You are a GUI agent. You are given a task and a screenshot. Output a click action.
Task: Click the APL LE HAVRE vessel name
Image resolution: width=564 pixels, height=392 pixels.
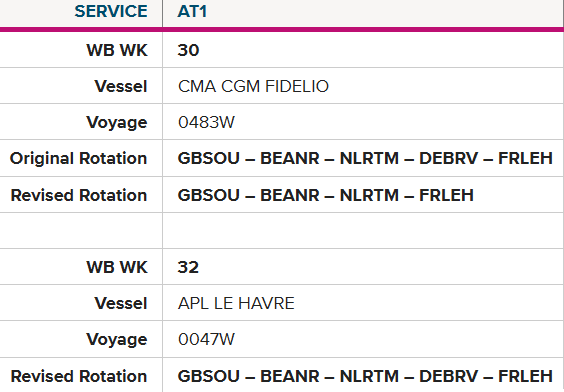(236, 303)
